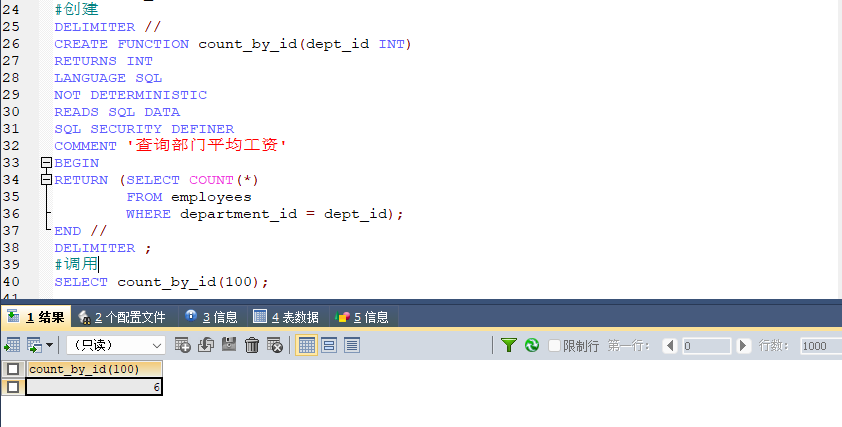Click the duplicate current row icon
Viewport: 842px width, 427px height.
pos(206,345)
